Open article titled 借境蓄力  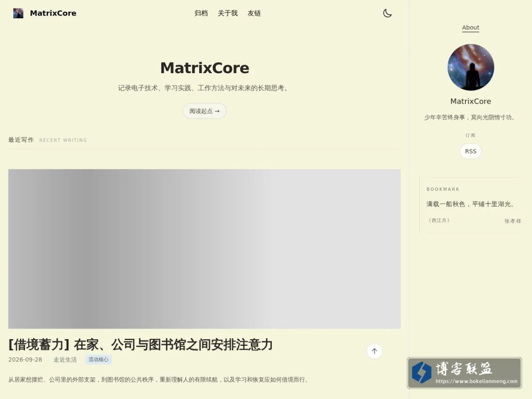[141, 344]
